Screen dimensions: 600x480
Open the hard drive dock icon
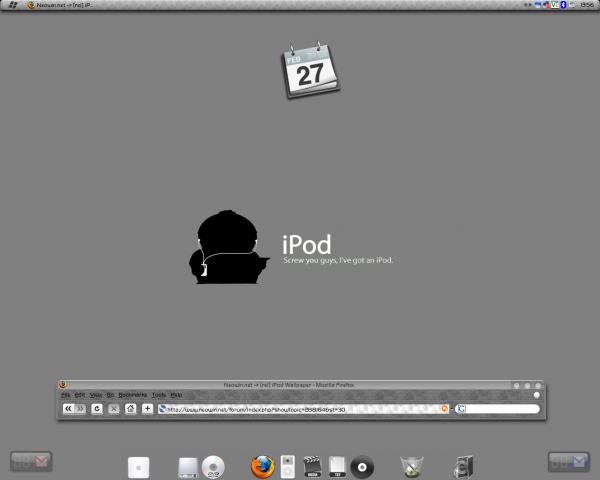188,468
